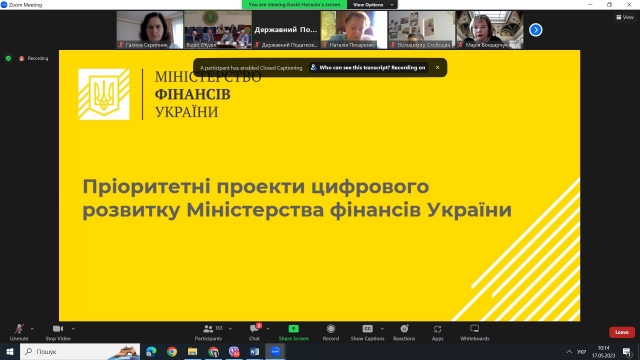Open the View Options dropdown

tap(372, 4)
